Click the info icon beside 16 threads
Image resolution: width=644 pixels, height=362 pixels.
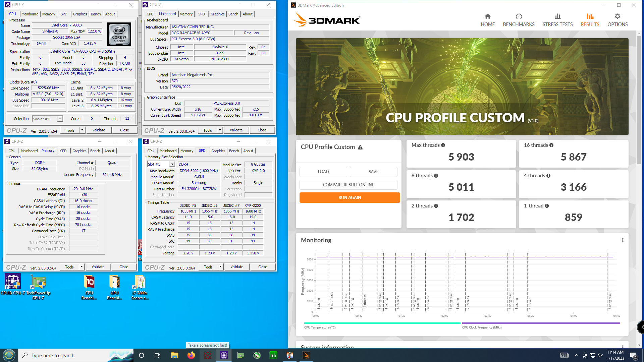551,145
